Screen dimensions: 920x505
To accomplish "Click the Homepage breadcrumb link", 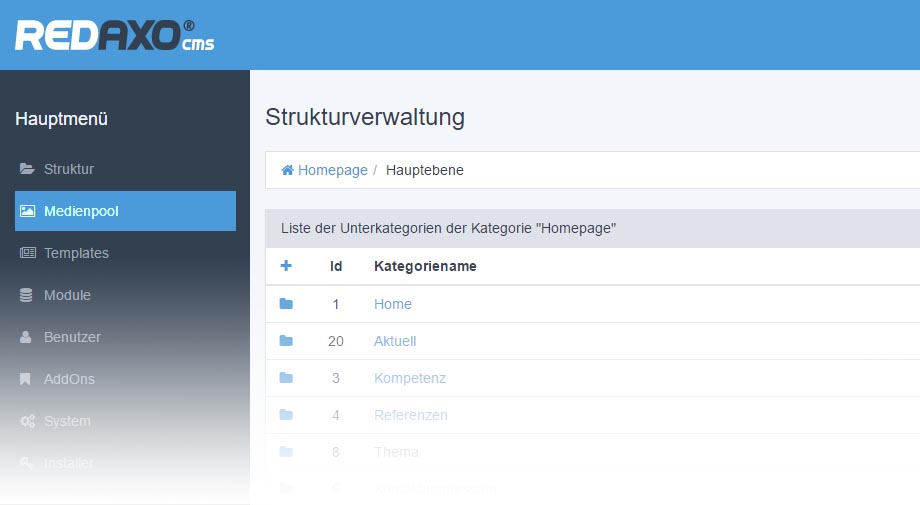I will click(333, 170).
